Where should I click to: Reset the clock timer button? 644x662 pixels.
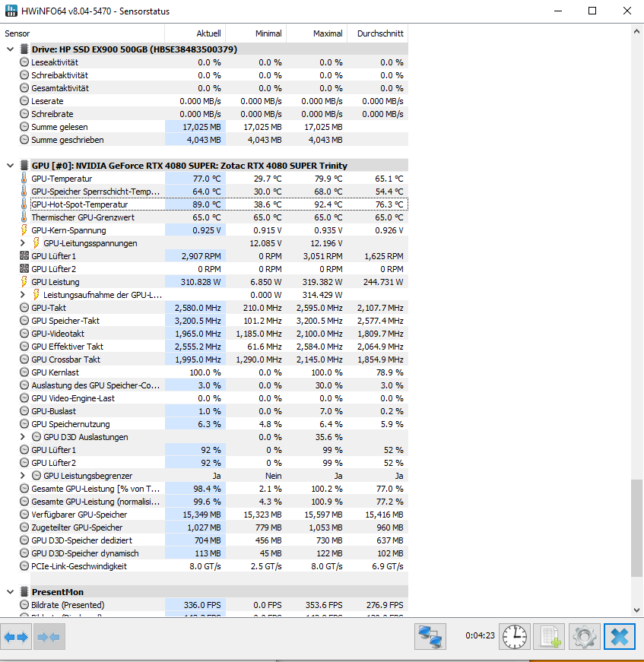click(x=514, y=637)
